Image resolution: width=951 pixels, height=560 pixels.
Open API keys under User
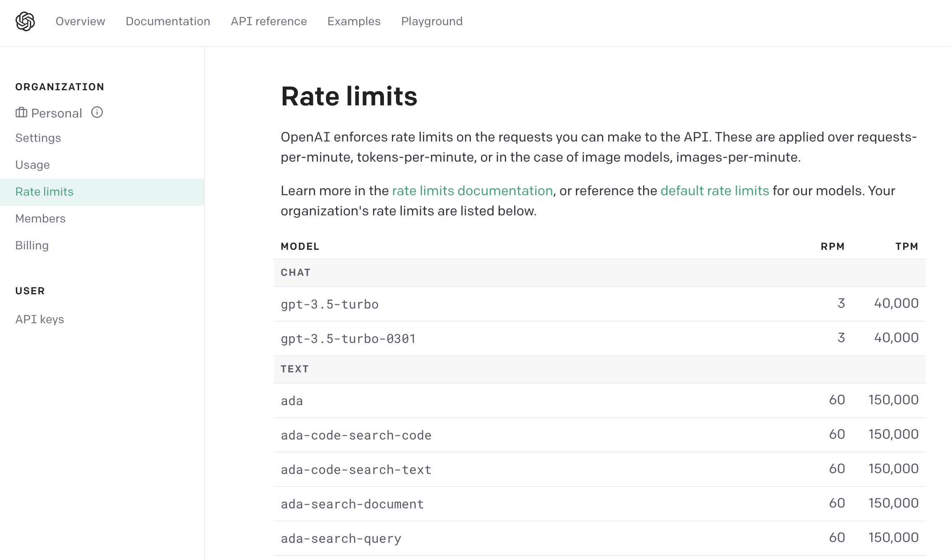coord(39,319)
